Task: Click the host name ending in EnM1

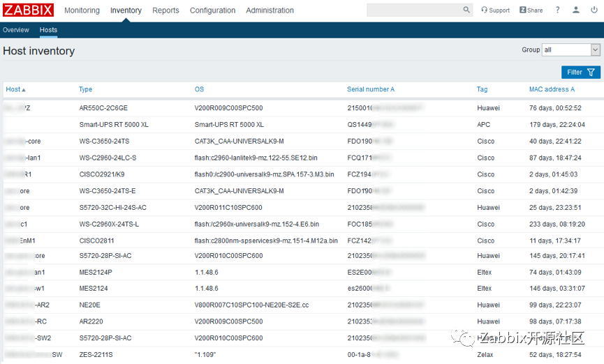Action: coord(20,241)
